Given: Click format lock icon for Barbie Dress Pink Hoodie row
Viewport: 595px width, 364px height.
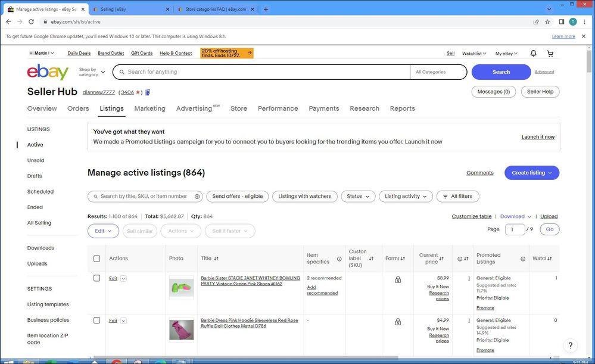Looking at the screenshot, I should [x=398, y=322].
